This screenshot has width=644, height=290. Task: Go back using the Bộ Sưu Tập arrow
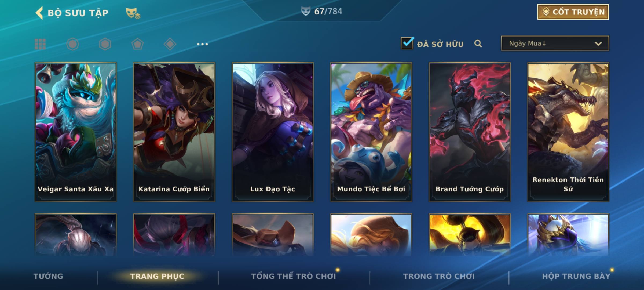click(x=39, y=13)
